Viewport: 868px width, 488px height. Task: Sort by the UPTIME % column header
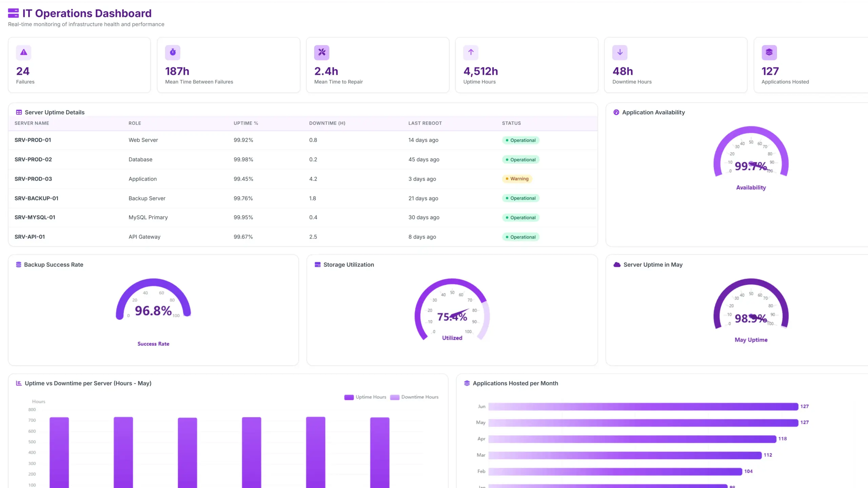click(246, 123)
